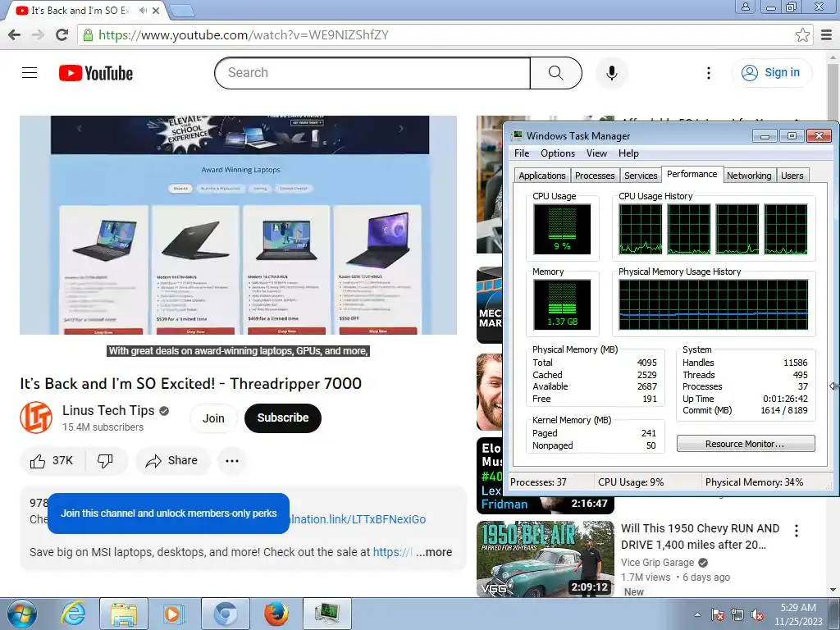The width and height of the screenshot is (840, 630).
Task: Open Action Center flag tray icon
Action: tap(718, 614)
